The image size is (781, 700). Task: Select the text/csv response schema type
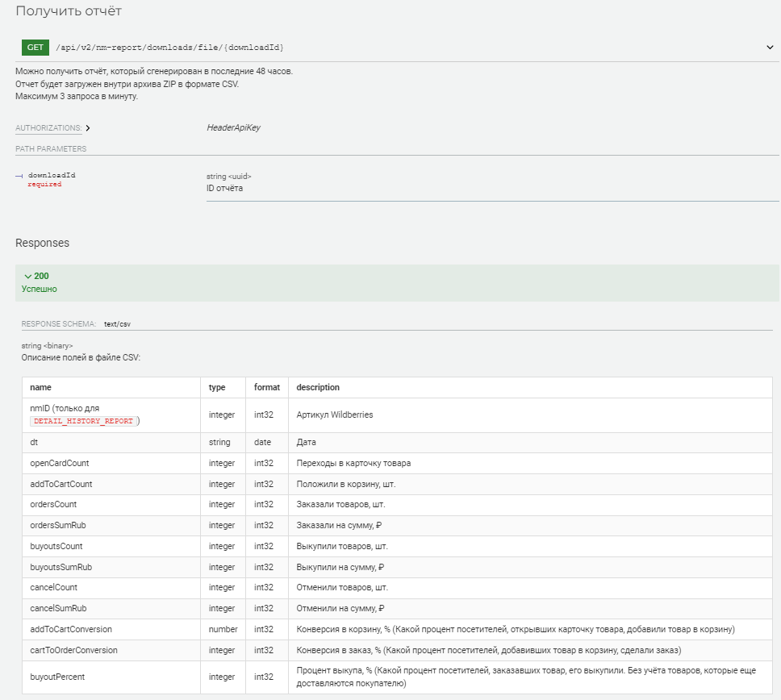click(117, 323)
